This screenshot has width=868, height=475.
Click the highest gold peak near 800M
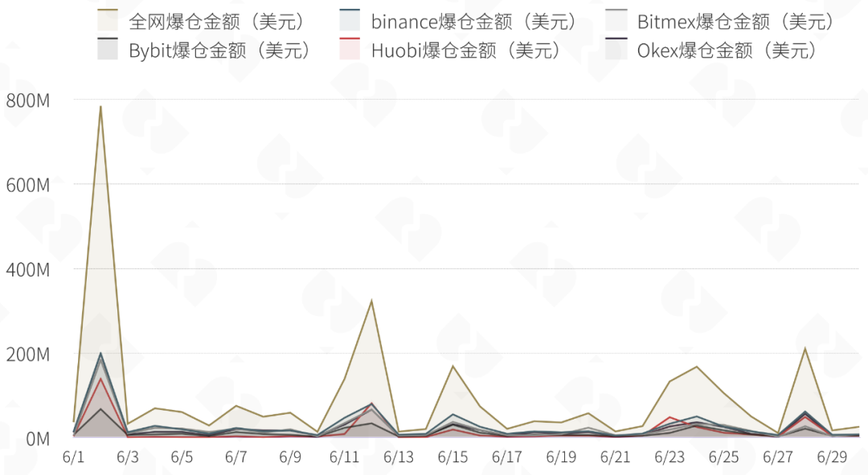coord(100,106)
